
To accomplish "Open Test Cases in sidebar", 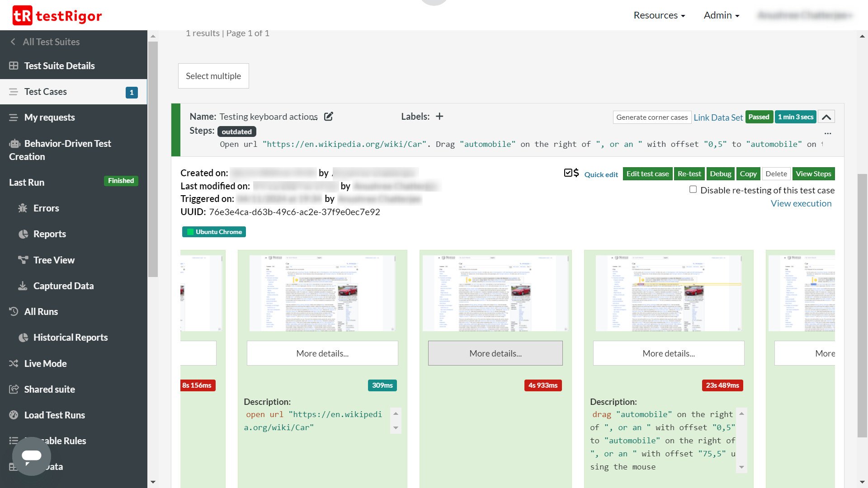I will 46,92.
